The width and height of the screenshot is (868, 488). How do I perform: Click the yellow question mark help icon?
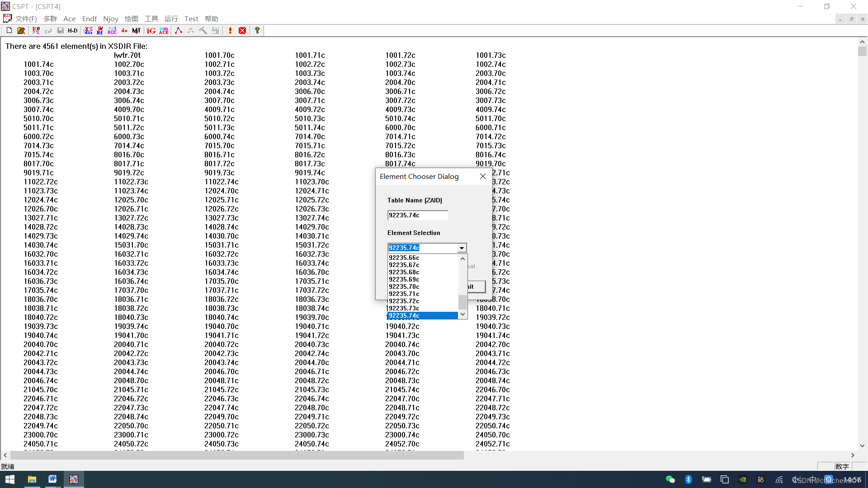(x=257, y=30)
